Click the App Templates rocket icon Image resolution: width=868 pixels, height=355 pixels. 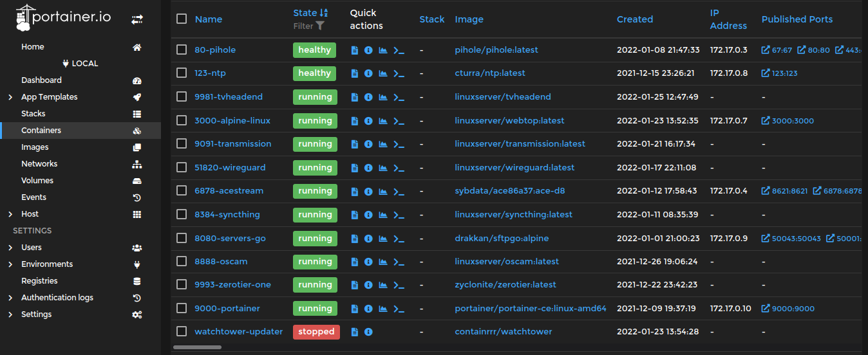pos(137,97)
